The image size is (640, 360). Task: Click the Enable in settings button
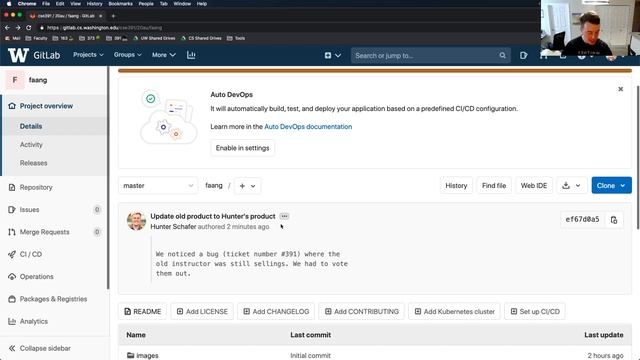coord(242,148)
